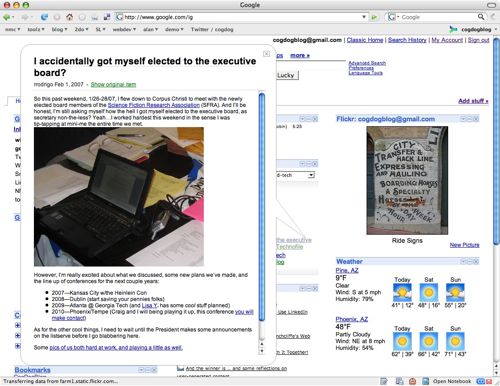Open pics of us hard at work link
Viewport: 500px width, 386px height.
116,348
